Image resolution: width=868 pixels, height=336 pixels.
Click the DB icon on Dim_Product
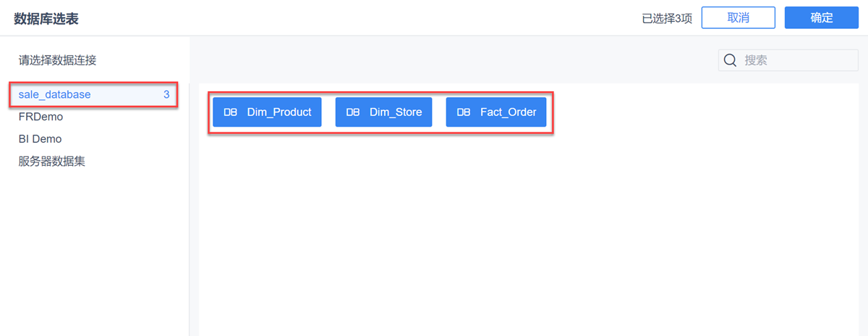point(230,112)
